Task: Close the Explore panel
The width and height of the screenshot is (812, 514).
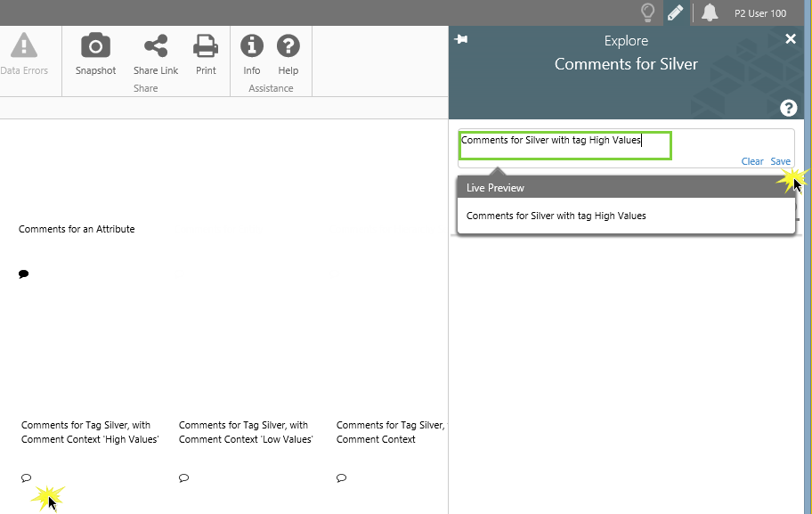Action: tap(791, 39)
